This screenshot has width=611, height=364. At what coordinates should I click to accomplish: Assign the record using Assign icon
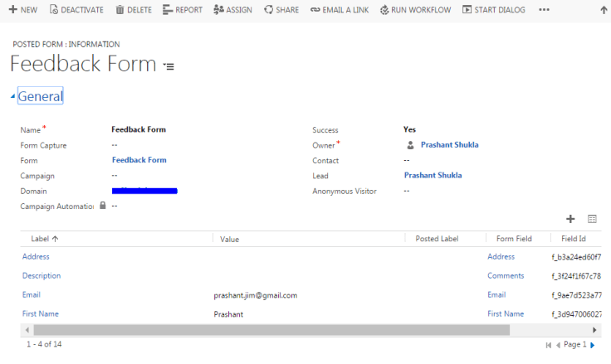(232, 10)
